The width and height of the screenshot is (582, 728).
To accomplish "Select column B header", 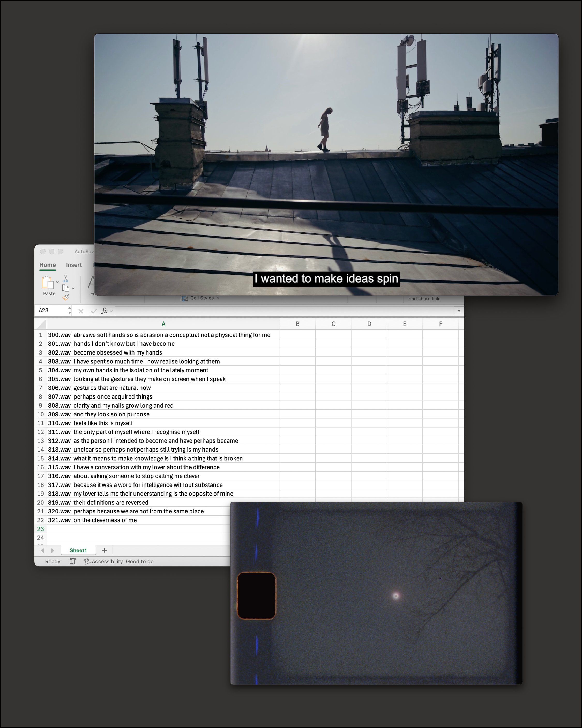I will 297,324.
